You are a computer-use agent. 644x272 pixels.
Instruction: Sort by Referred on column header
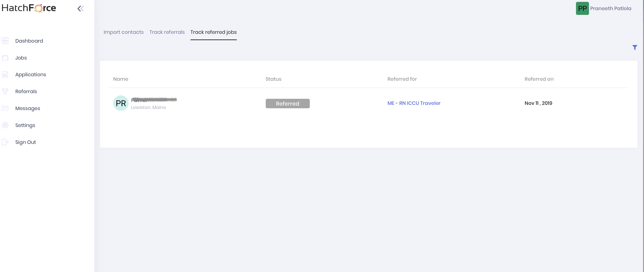(x=539, y=79)
